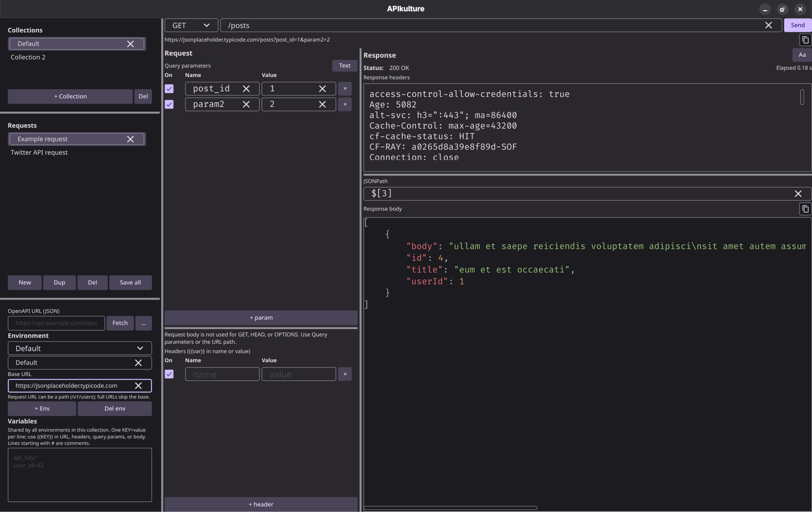The image size is (812, 512).
Task: Click the "Elapsed 0.18 s" text
Action: pyautogui.click(x=794, y=68)
